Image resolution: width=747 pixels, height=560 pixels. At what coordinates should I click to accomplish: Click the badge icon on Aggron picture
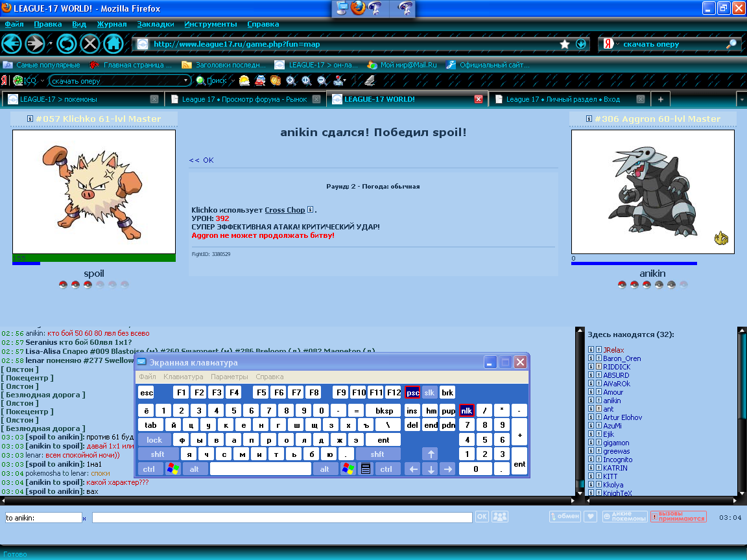721,238
